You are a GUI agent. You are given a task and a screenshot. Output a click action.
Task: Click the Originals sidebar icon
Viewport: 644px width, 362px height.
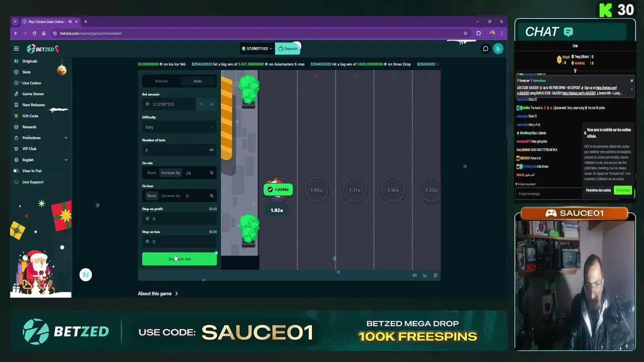(16, 61)
